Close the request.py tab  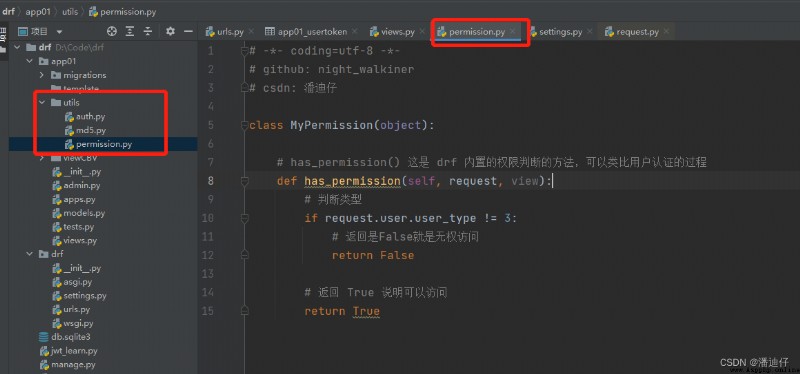coord(666,32)
